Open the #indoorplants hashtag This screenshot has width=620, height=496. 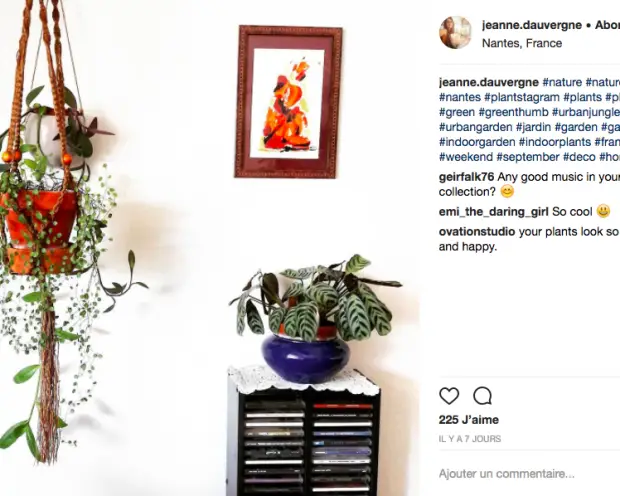pyautogui.click(x=555, y=142)
